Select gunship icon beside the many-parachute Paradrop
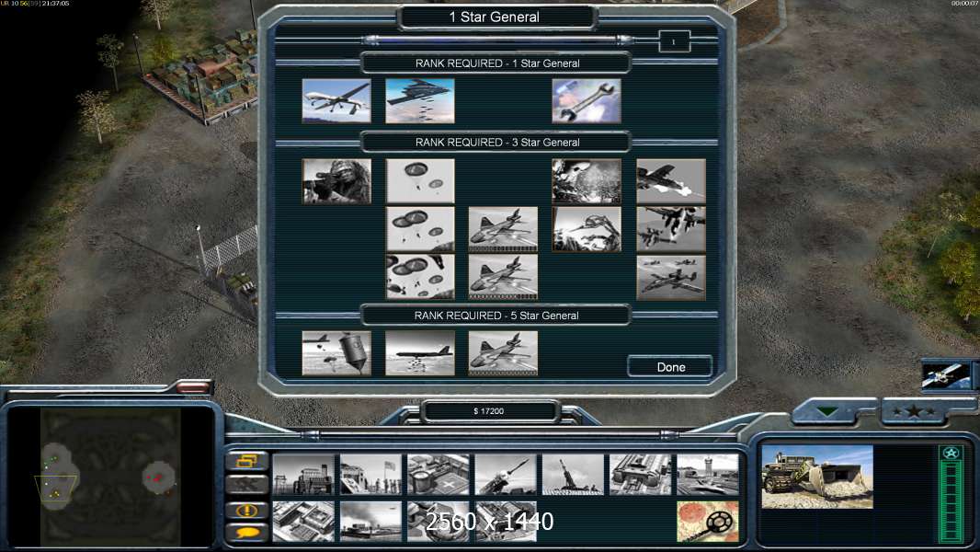This screenshot has height=552, width=980. tap(503, 277)
